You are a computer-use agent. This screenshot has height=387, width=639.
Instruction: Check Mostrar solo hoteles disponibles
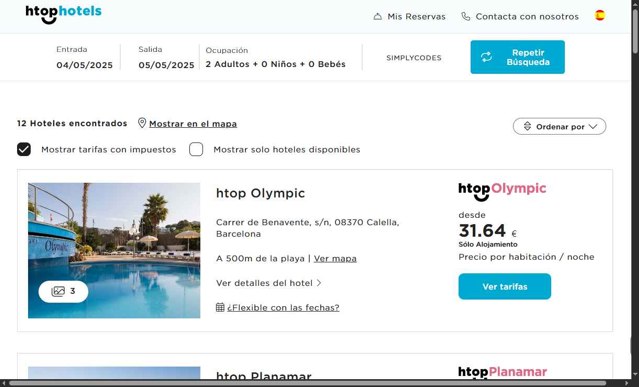[x=196, y=150]
